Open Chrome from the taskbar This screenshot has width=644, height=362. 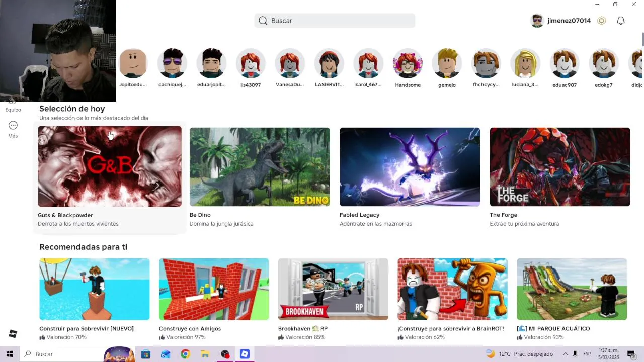(x=185, y=354)
